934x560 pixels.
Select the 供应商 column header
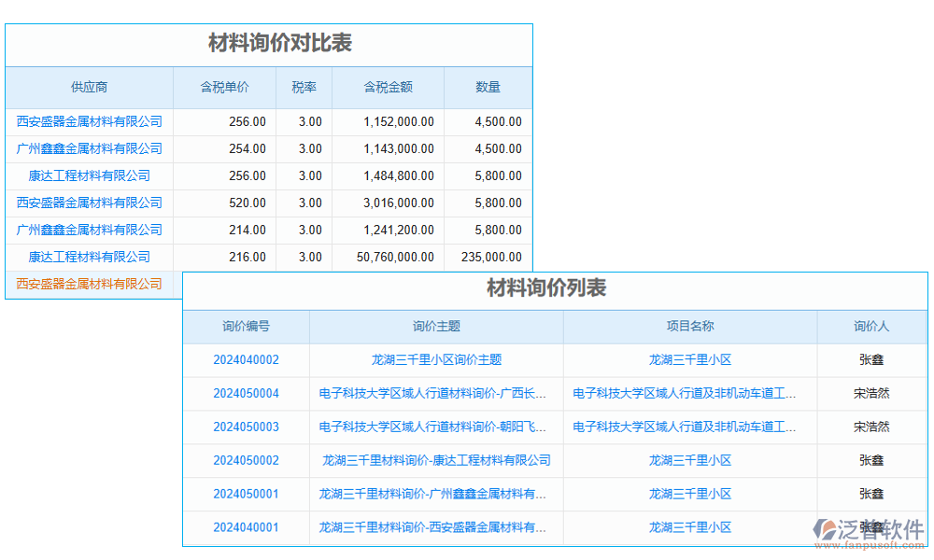pos(89,87)
